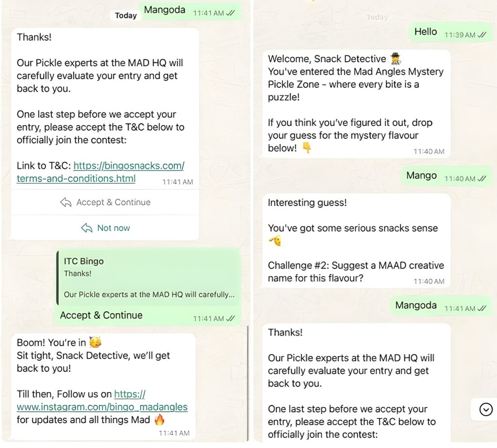
Task: Tap the Not now reply button
Action: tap(105, 228)
